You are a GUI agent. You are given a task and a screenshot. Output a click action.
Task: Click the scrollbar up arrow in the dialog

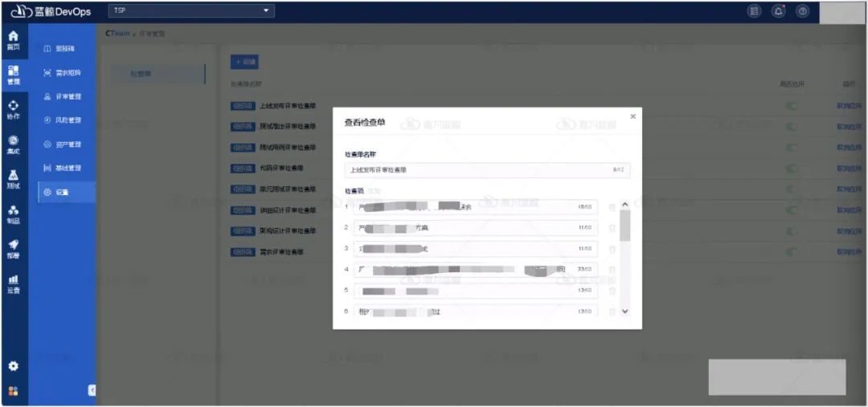click(625, 205)
